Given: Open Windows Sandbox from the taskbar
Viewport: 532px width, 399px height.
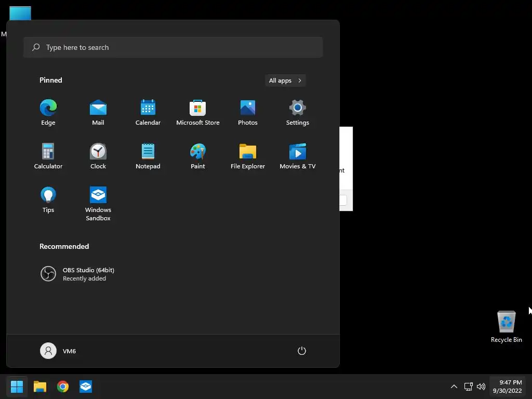Looking at the screenshot, I should (x=86, y=387).
